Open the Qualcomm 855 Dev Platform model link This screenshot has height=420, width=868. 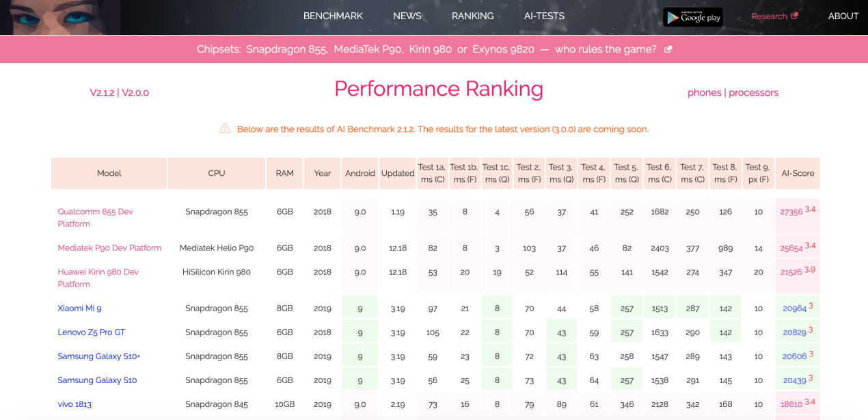[95, 218]
